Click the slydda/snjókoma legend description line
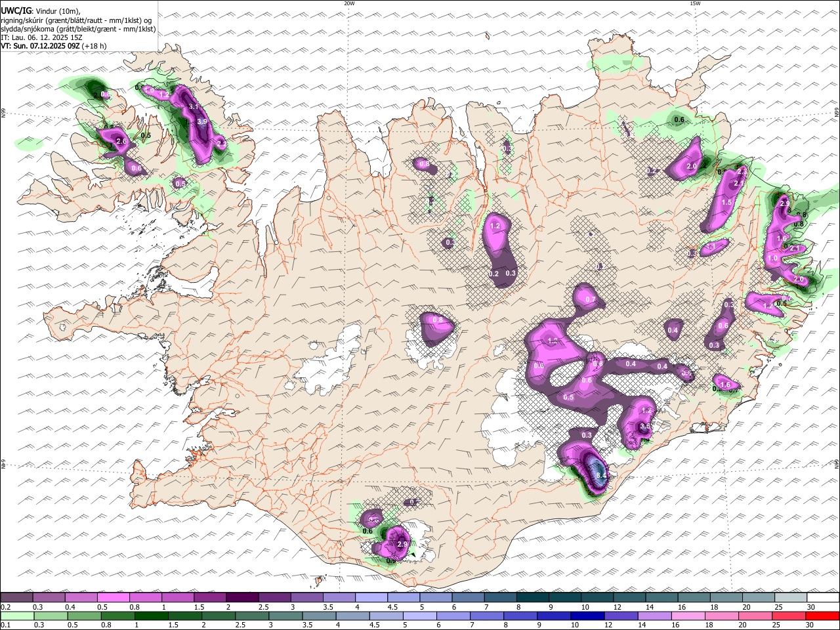 (x=78, y=29)
